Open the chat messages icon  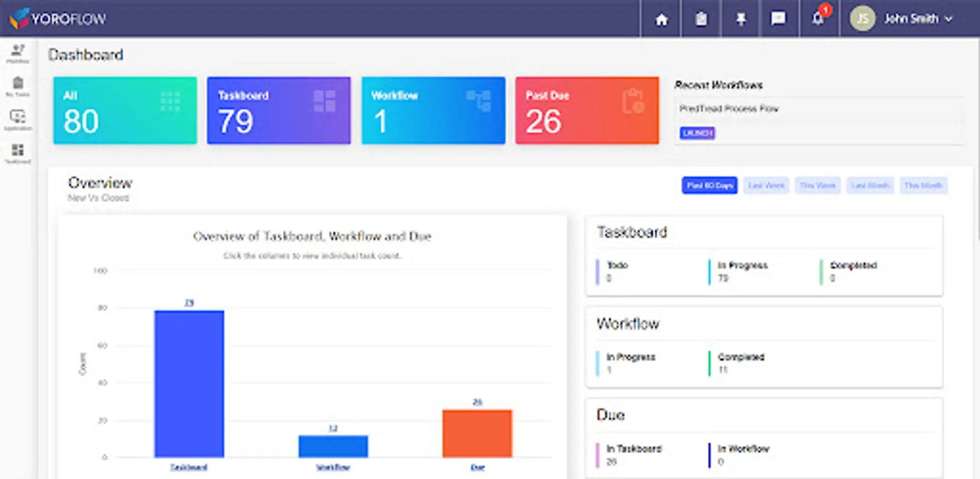pos(778,19)
